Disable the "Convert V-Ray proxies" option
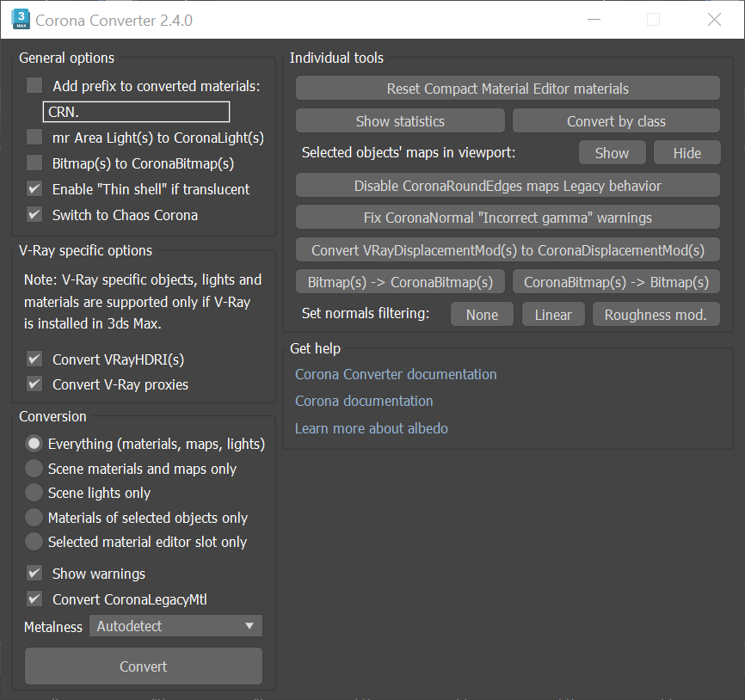 34,385
